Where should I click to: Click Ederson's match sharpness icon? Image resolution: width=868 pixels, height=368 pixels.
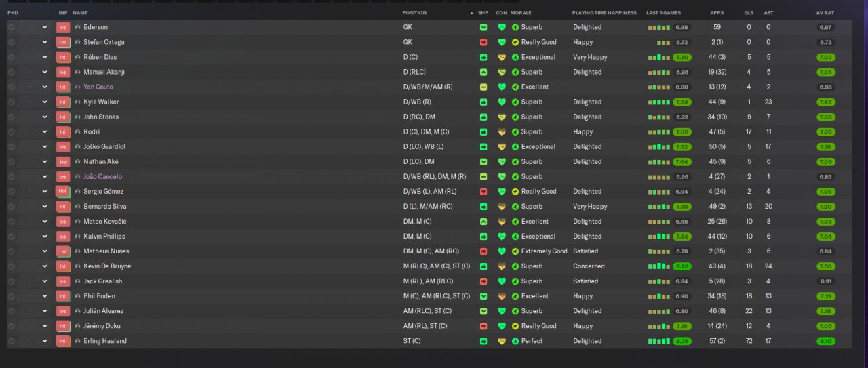coord(484,27)
